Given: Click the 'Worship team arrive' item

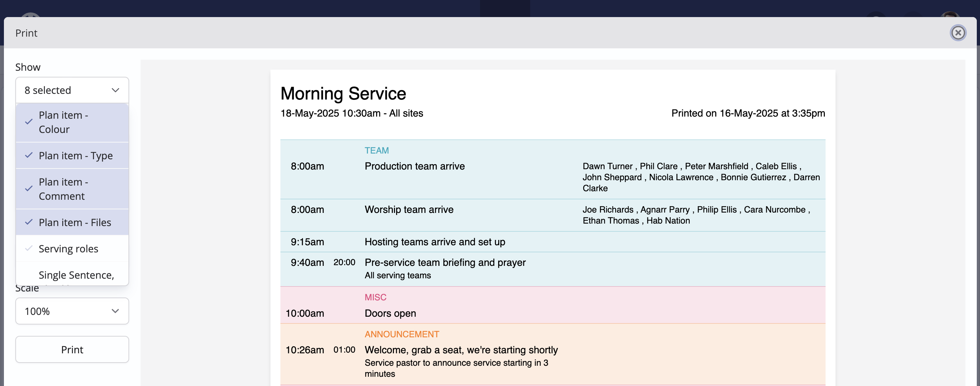Looking at the screenshot, I should pos(409,209).
